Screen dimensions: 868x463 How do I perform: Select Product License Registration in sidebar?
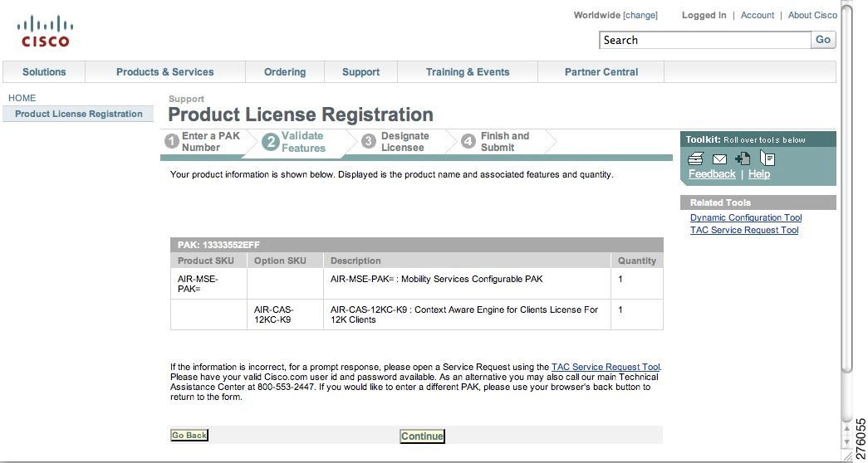pos(79,114)
